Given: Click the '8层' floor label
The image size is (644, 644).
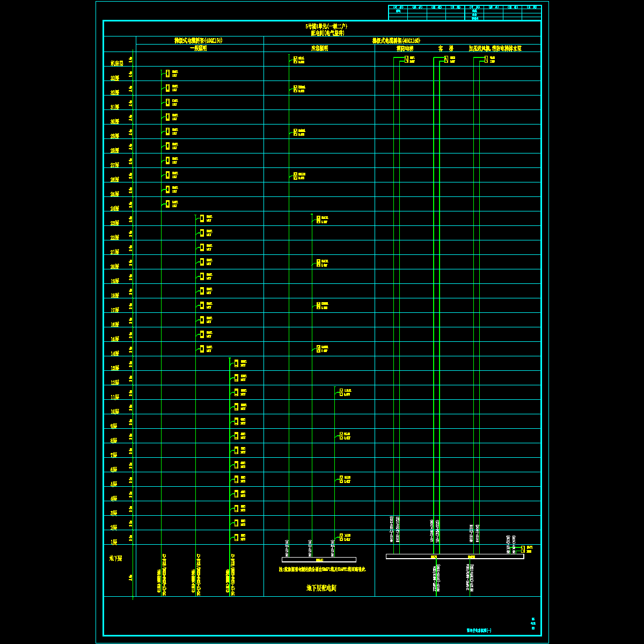Looking at the screenshot, I should click(x=114, y=440).
